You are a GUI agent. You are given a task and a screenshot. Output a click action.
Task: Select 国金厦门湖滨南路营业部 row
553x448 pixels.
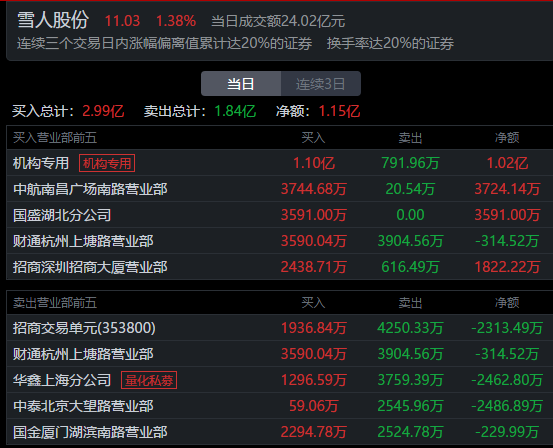(x=280, y=432)
